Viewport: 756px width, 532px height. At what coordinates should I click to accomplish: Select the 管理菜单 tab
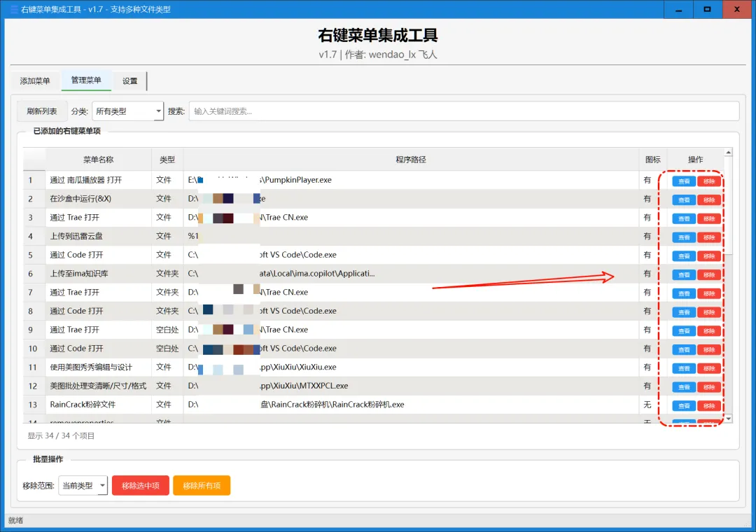click(x=86, y=80)
